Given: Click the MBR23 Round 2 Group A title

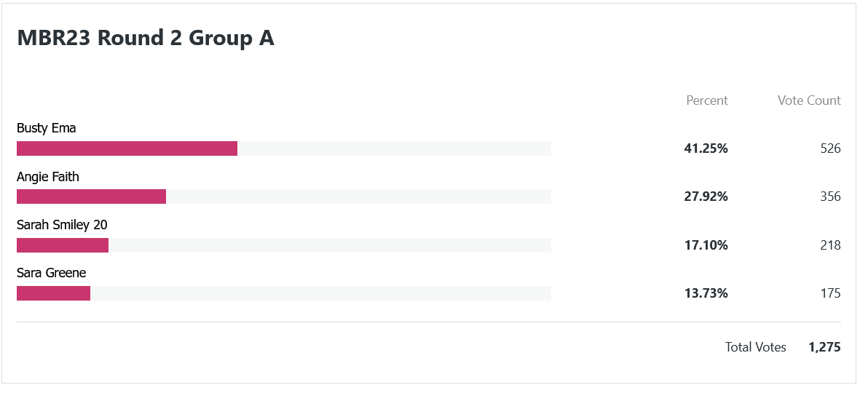Looking at the screenshot, I should (x=146, y=38).
